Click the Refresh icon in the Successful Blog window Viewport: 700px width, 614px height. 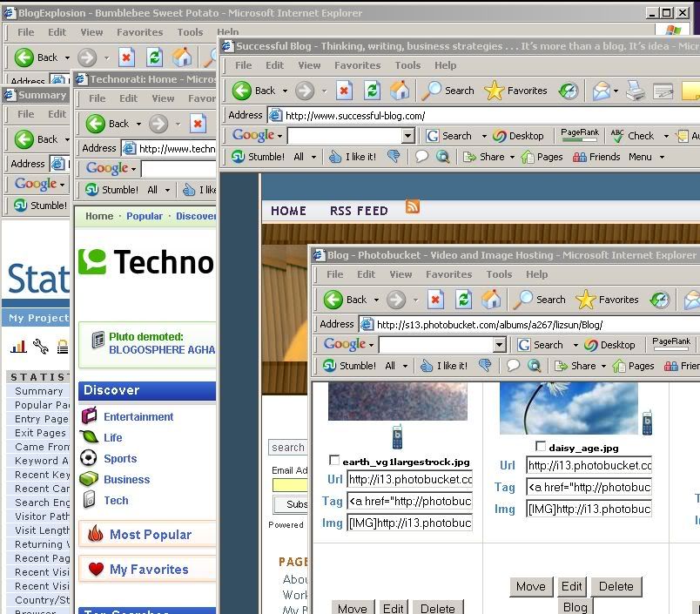click(x=372, y=91)
